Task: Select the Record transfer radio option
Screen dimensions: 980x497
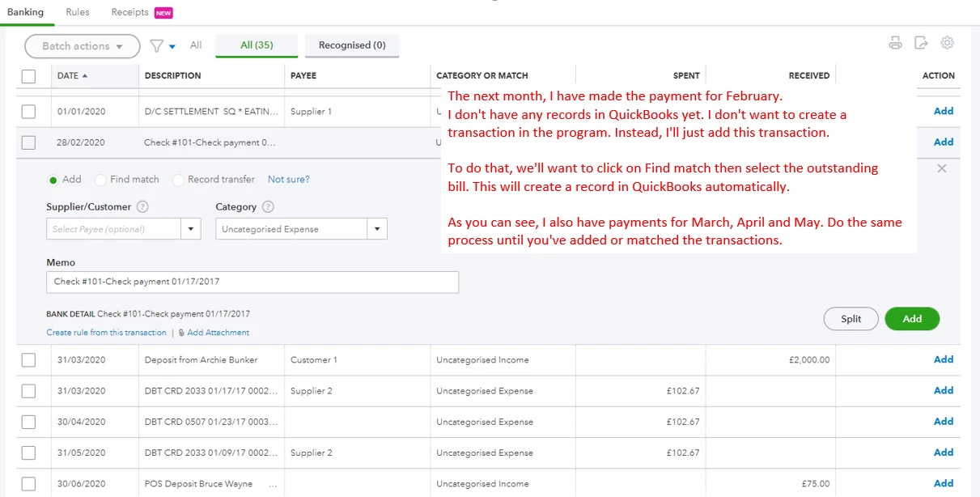Action: click(x=178, y=180)
